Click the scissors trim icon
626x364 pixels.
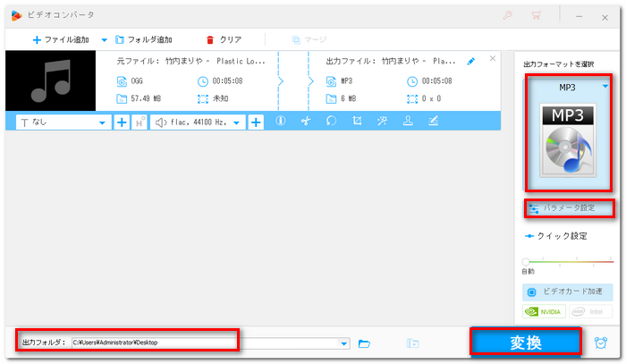tap(305, 122)
